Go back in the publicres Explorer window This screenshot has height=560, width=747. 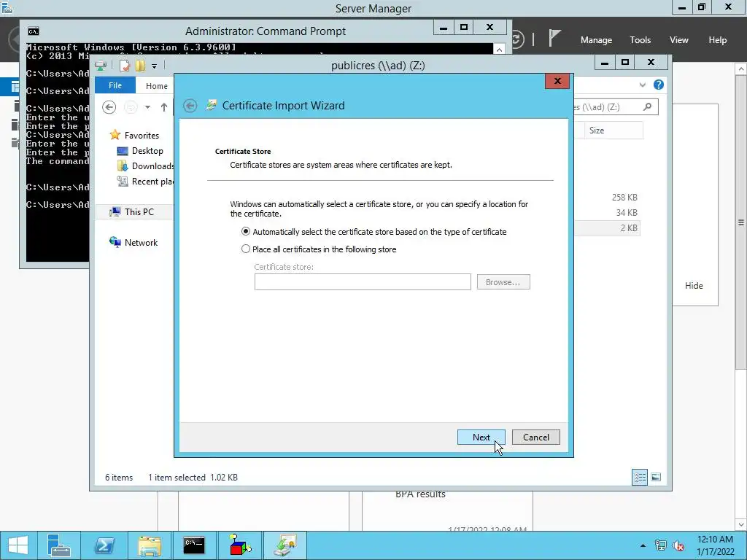click(109, 107)
